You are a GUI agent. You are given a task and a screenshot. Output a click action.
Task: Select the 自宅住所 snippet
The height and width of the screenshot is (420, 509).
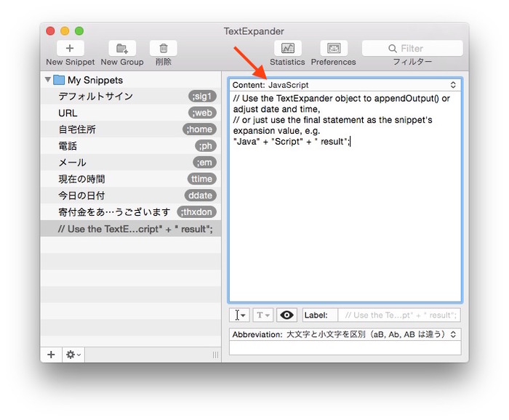(131, 129)
